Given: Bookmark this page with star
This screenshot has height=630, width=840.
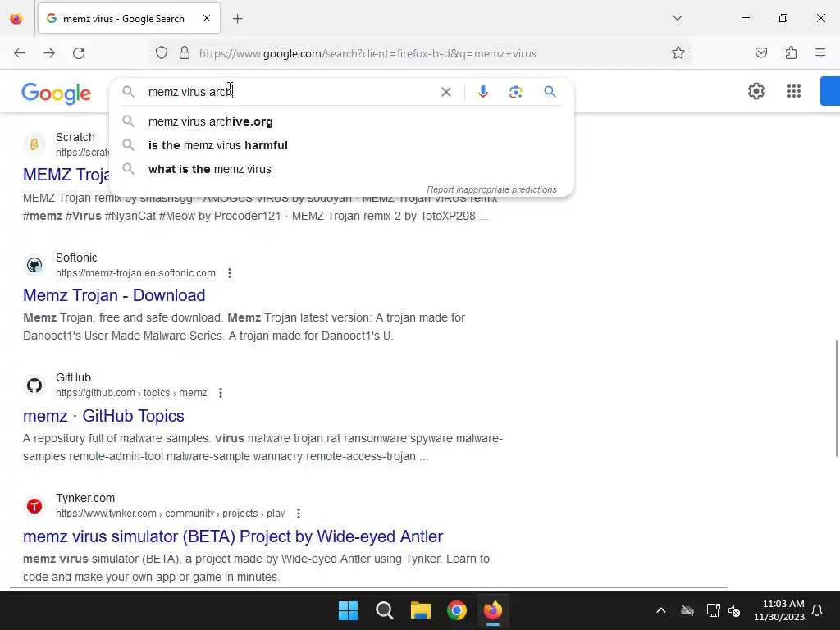Looking at the screenshot, I should [x=678, y=53].
